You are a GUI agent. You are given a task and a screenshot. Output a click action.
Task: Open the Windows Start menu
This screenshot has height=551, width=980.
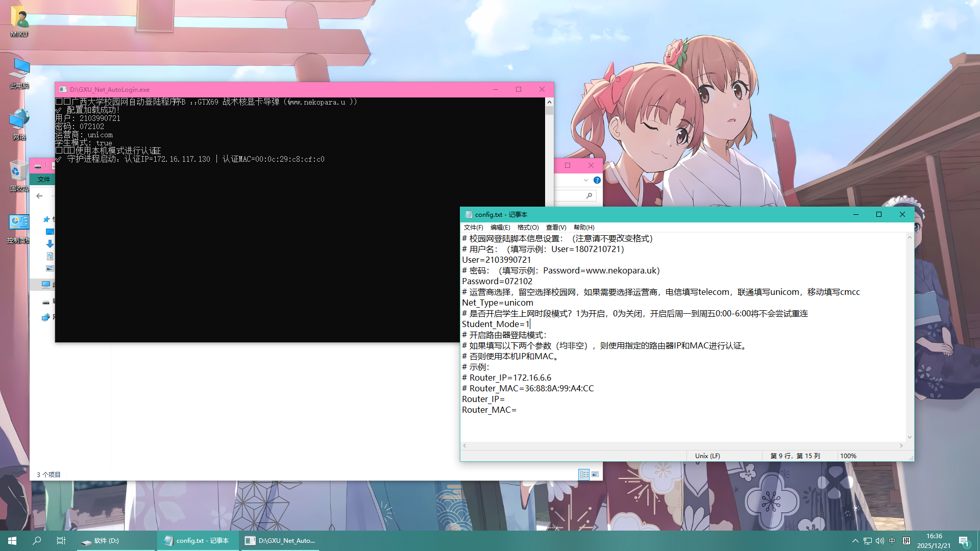tap(11, 540)
